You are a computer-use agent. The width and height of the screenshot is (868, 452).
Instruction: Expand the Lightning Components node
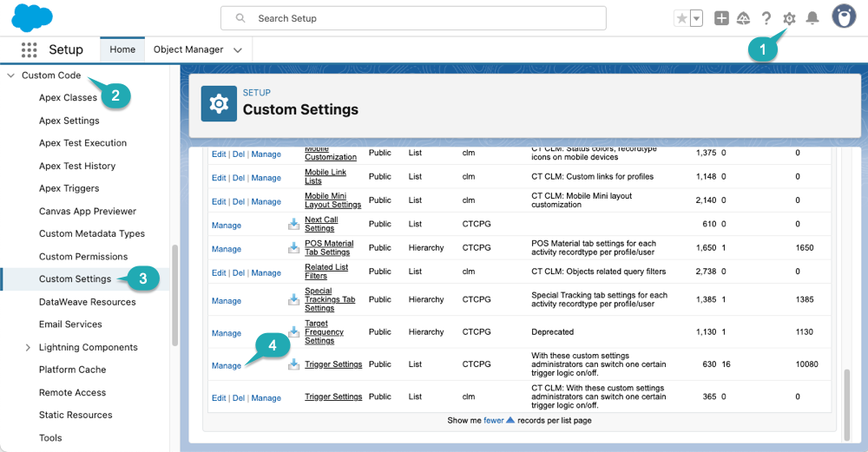[28, 347]
